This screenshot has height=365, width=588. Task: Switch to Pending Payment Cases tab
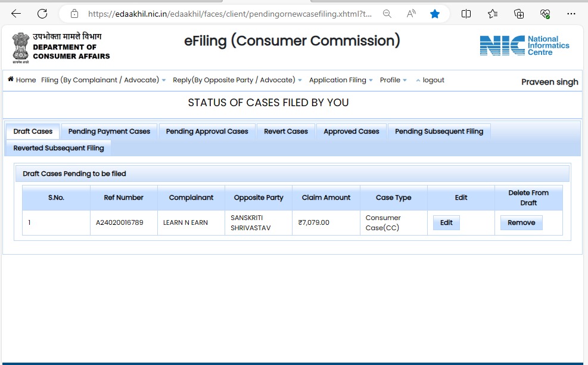[x=109, y=131]
